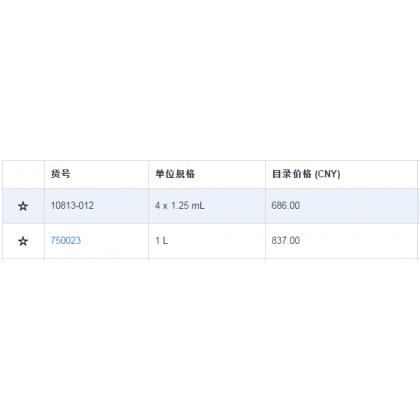Add the 686.00 priced item to favorites
Image resolution: width=420 pixels, height=420 pixels.
tap(23, 206)
